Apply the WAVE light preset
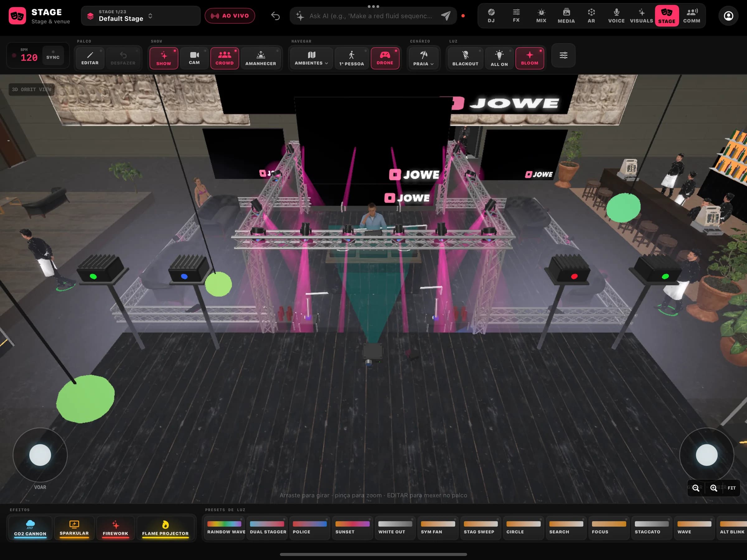 coord(694,528)
